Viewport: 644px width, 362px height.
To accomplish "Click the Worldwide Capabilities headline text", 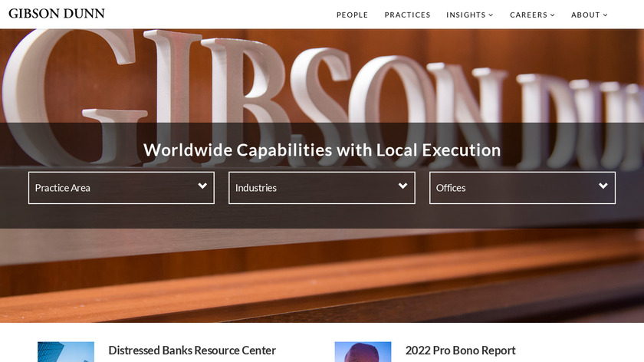I will point(322,150).
